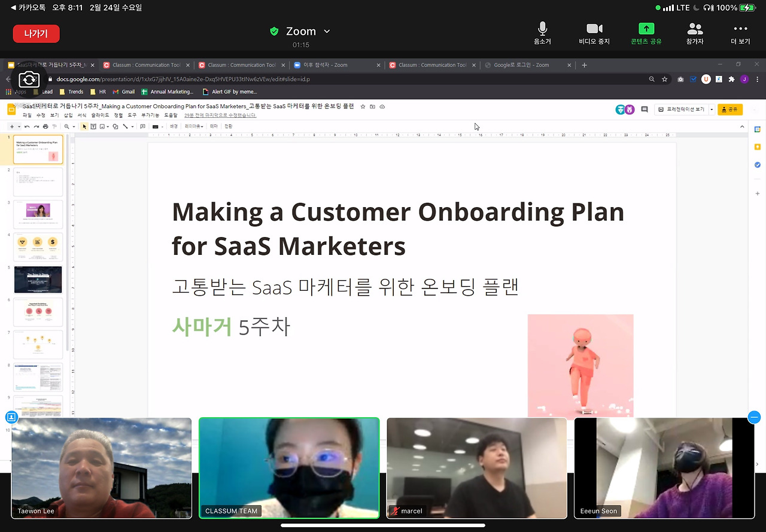Click the zoom magnifier tool in Slides
Viewport: 766px width, 532px height.
click(66, 126)
